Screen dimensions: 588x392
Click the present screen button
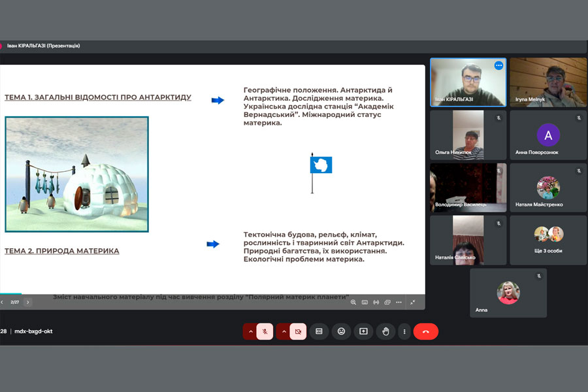pyautogui.click(x=363, y=331)
